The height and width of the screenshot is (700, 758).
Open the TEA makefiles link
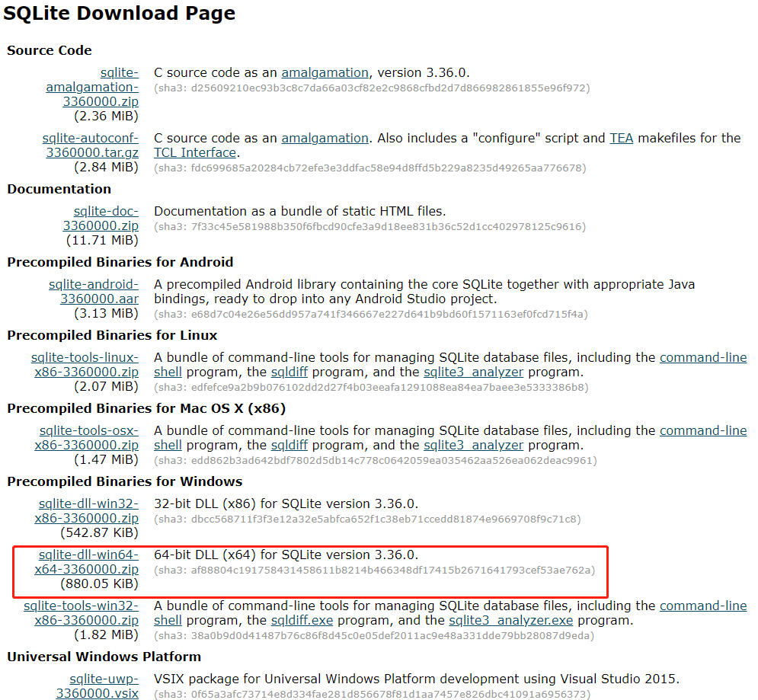(621, 138)
